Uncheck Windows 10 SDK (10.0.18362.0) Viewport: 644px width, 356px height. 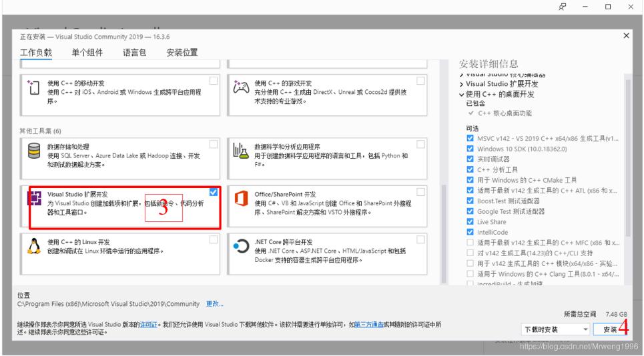[470, 149]
